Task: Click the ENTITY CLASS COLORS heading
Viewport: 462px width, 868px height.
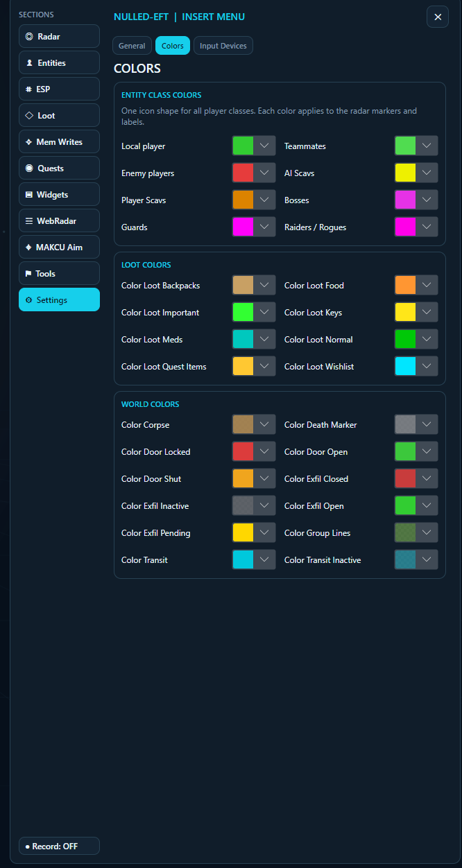Action: [x=162, y=95]
